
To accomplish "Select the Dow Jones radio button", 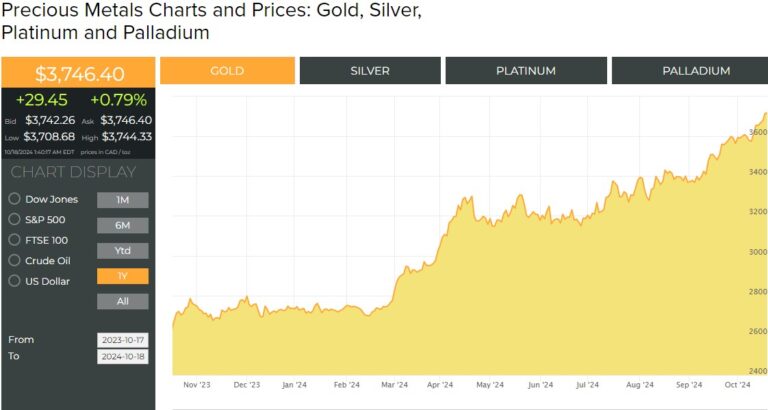I will (15, 199).
